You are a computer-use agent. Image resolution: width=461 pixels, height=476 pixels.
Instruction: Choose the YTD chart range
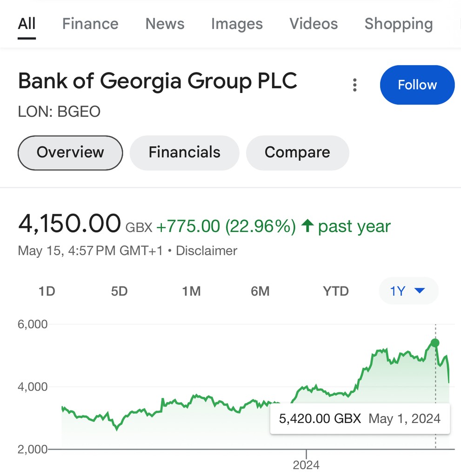point(335,291)
